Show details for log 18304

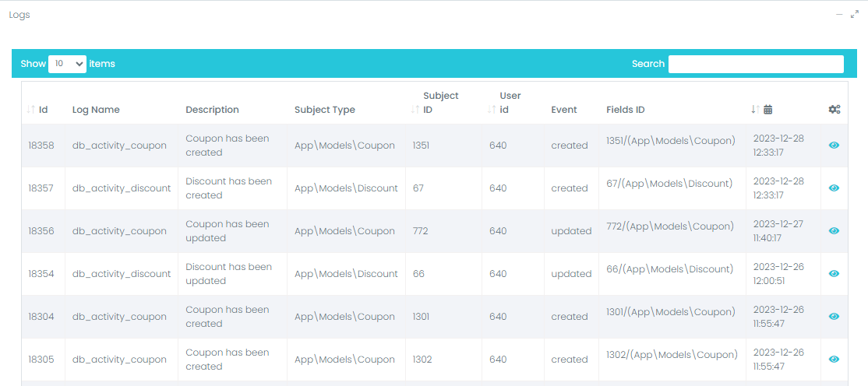[x=834, y=317]
